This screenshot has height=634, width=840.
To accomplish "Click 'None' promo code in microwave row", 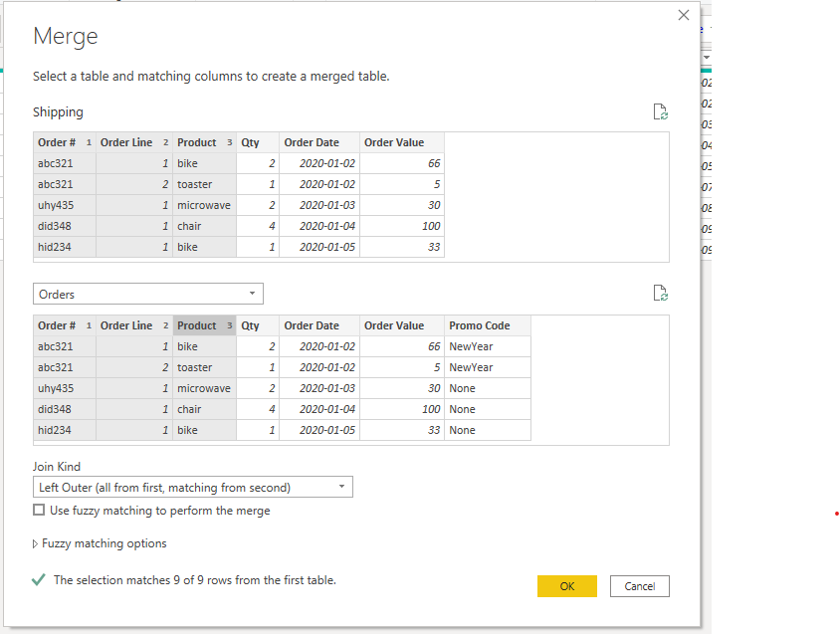I will click(x=488, y=388).
